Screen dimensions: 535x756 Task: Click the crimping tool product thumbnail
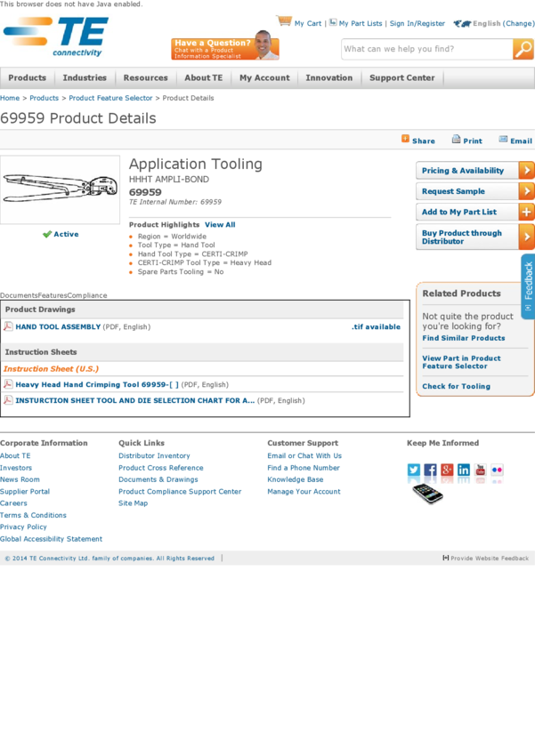tap(61, 189)
